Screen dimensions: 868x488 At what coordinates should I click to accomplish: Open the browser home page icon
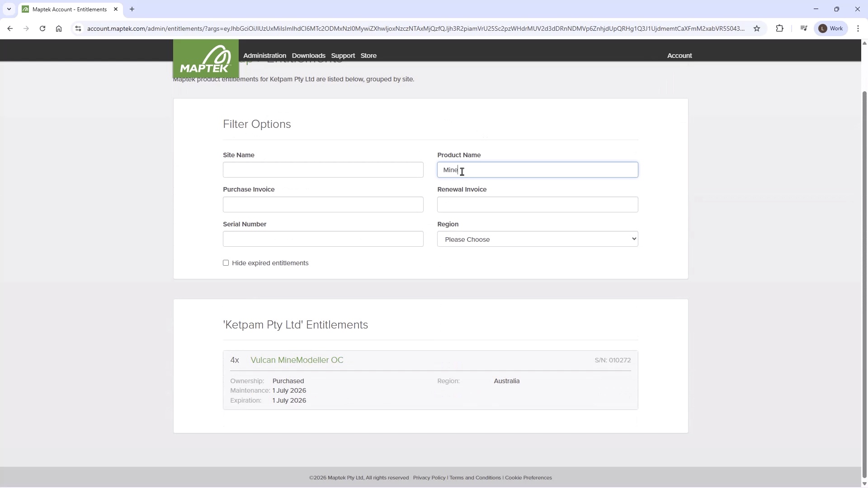59,28
